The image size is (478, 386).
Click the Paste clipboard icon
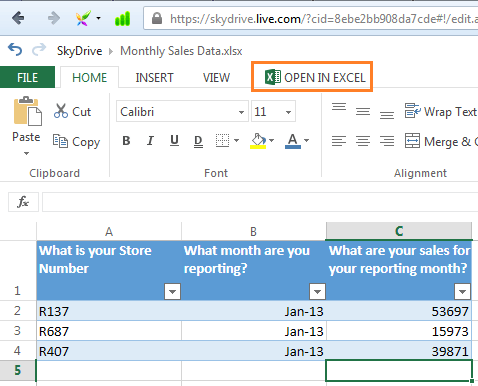click(27, 111)
